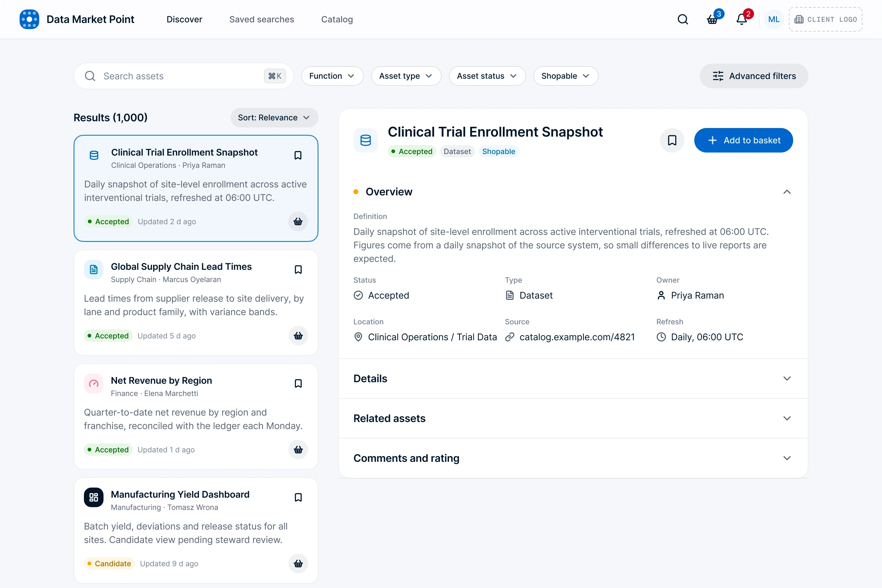Image resolution: width=882 pixels, height=588 pixels.
Task: Click the Accepted badge in detail header
Action: pyautogui.click(x=412, y=152)
